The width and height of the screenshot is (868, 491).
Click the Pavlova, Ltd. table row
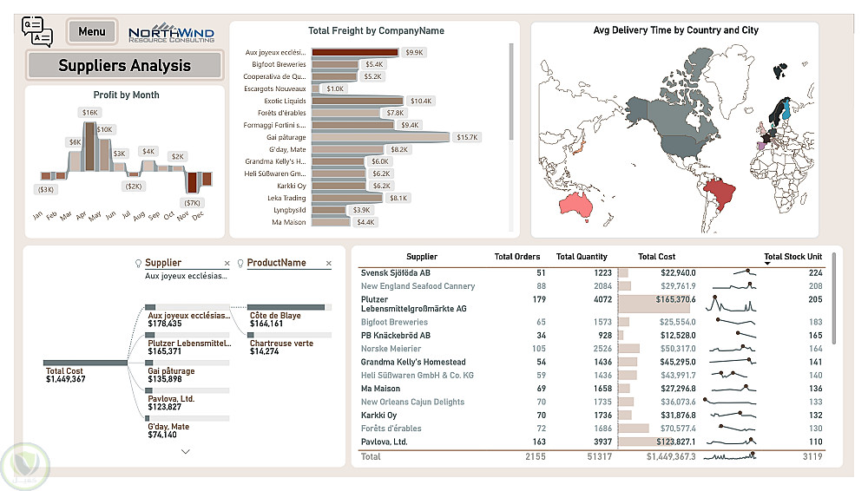click(591, 442)
